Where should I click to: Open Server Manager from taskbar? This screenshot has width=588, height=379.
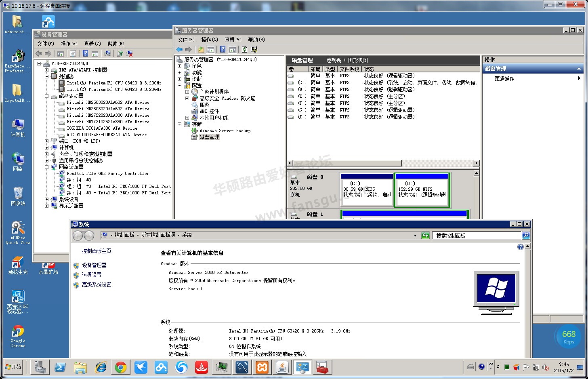tap(40, 367)
